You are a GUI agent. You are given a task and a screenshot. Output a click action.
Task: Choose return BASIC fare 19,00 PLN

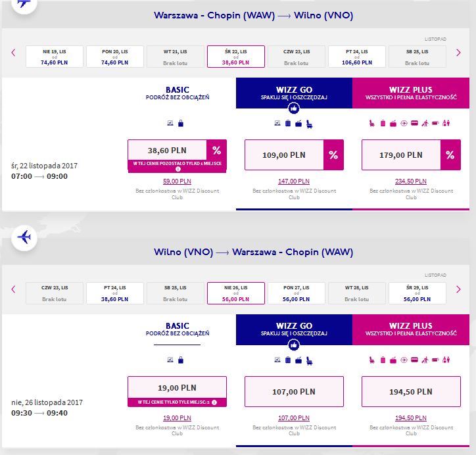point(177,388)
